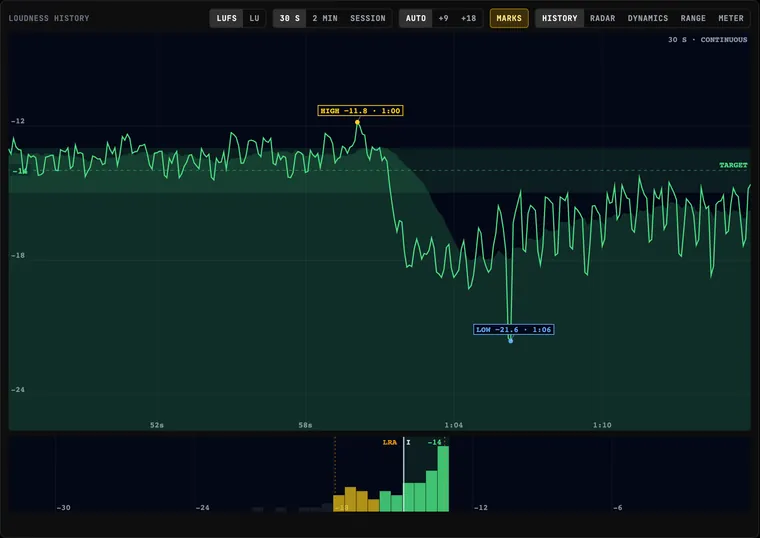The image size is (760, 538).
Task: Select the +18 scale option
Action: click(468, 18)
